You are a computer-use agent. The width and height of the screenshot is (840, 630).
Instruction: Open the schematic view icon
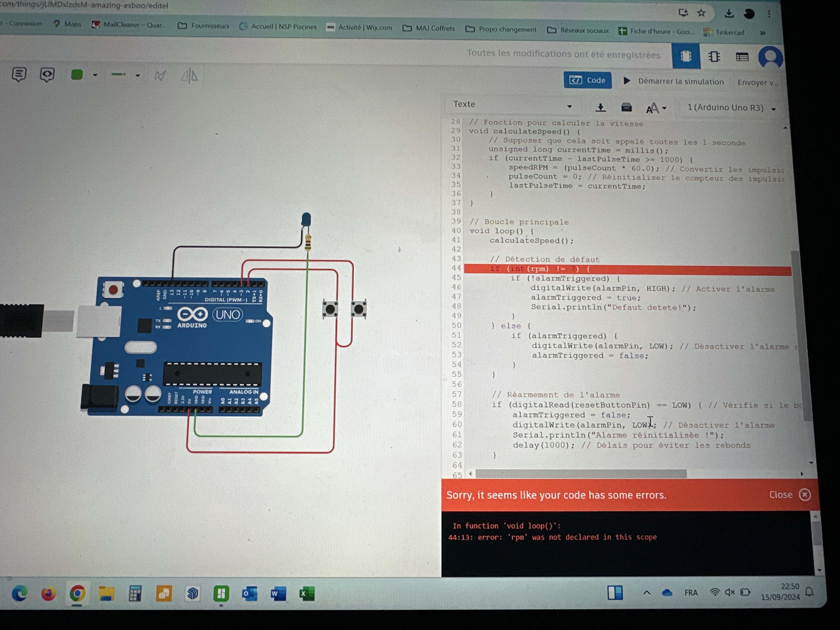(x=714, y=57)
